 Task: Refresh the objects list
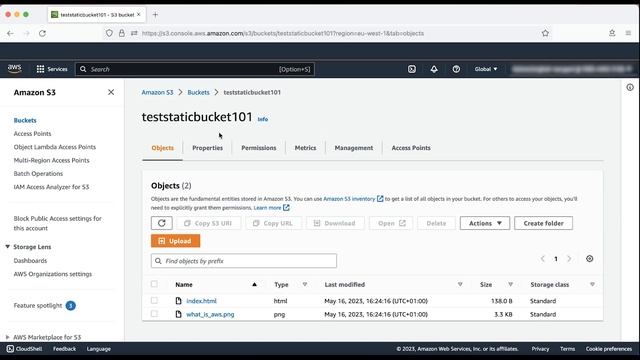click(162, 223)
